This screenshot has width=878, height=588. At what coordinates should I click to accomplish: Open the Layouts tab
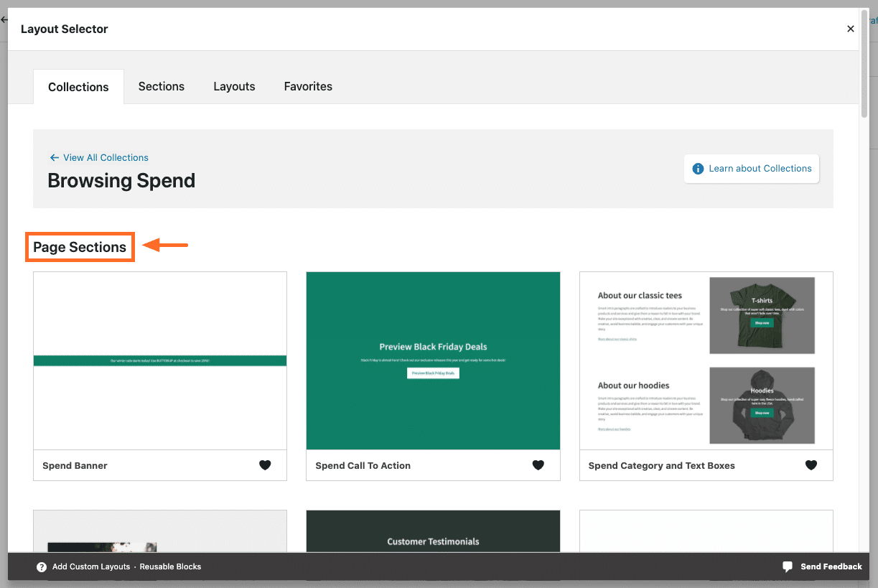coord(234,86)
